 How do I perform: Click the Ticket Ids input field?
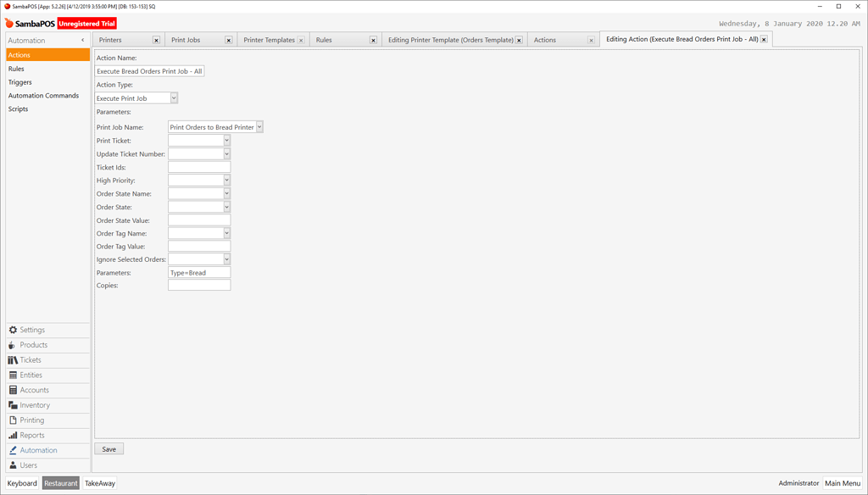tap(199, 166)
